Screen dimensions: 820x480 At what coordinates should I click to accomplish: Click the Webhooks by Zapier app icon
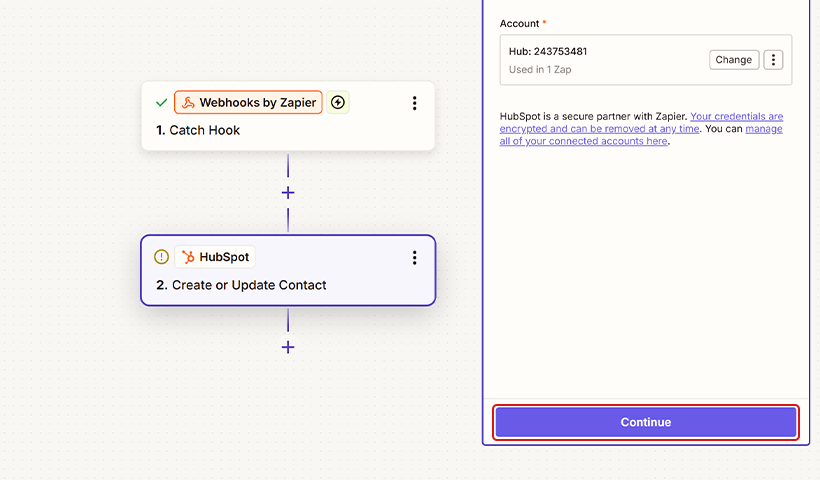coord(188,103)
